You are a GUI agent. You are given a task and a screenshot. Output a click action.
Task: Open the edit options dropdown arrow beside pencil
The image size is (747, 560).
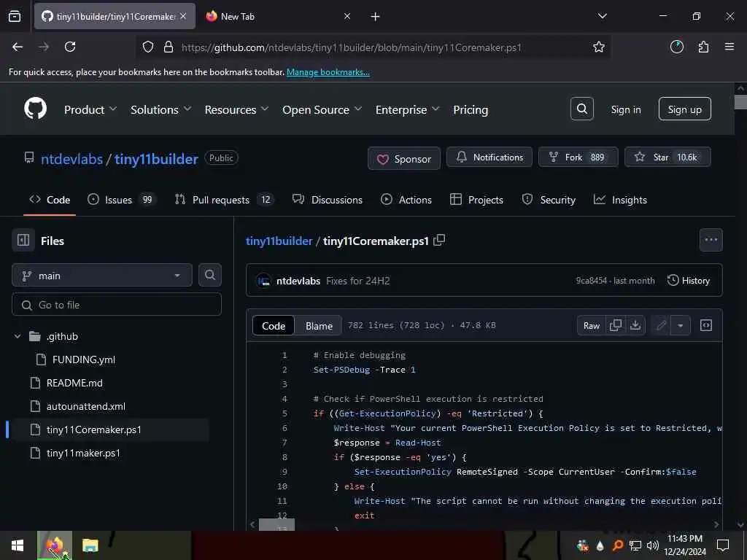[681, 326]
